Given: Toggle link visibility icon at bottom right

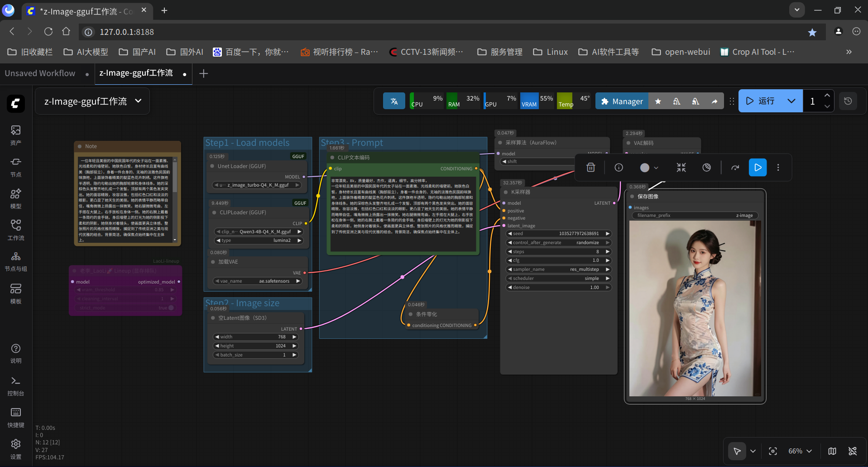Looking at the screenshot, I should tap(853, 451).
